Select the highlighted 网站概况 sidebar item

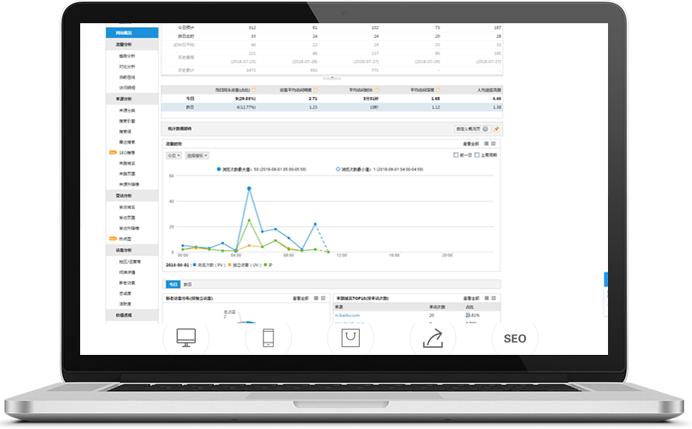[132, 32]
